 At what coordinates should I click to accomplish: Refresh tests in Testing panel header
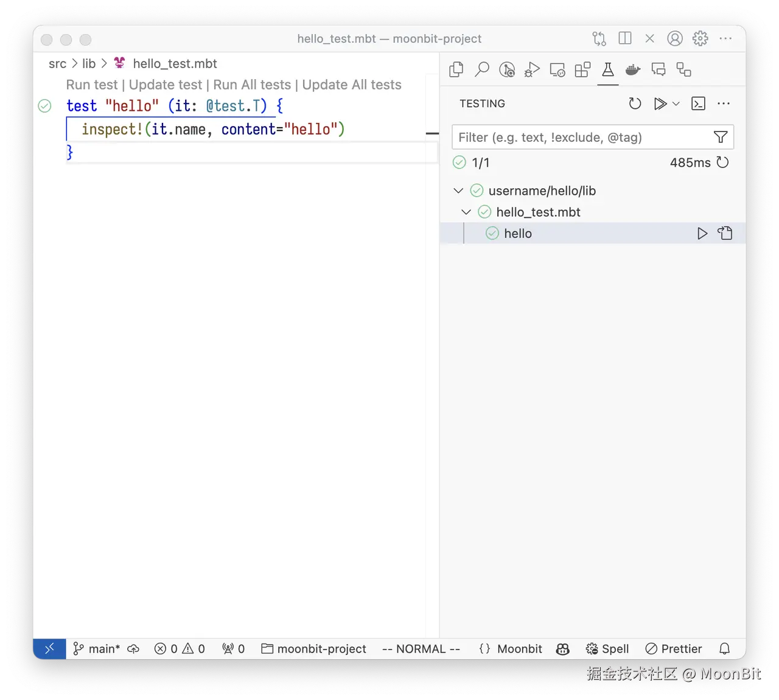pos(635,103)
